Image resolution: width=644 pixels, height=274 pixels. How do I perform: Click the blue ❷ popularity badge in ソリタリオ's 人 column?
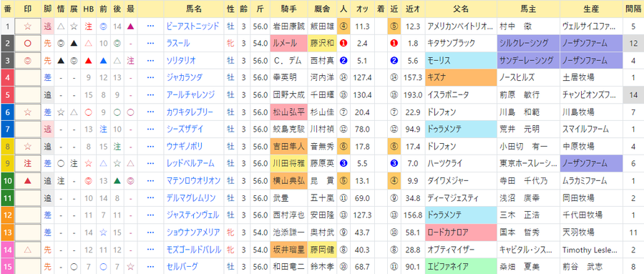click(343, 60)
